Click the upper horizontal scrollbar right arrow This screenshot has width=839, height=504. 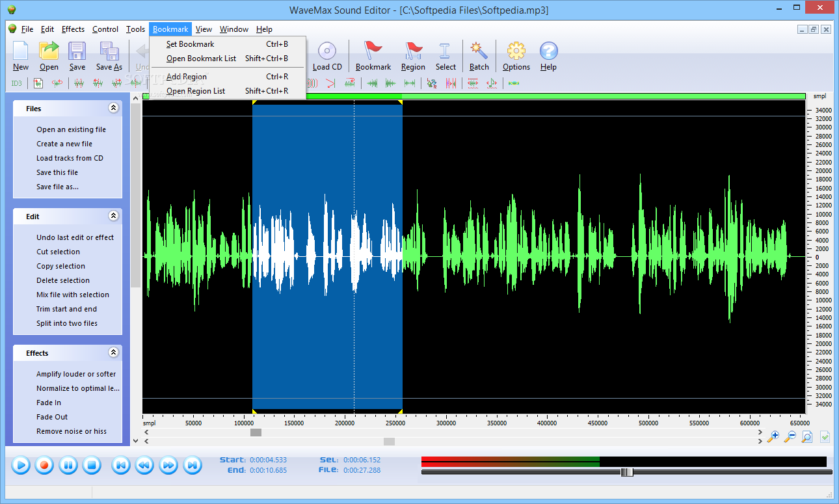(x=760, y=432)
